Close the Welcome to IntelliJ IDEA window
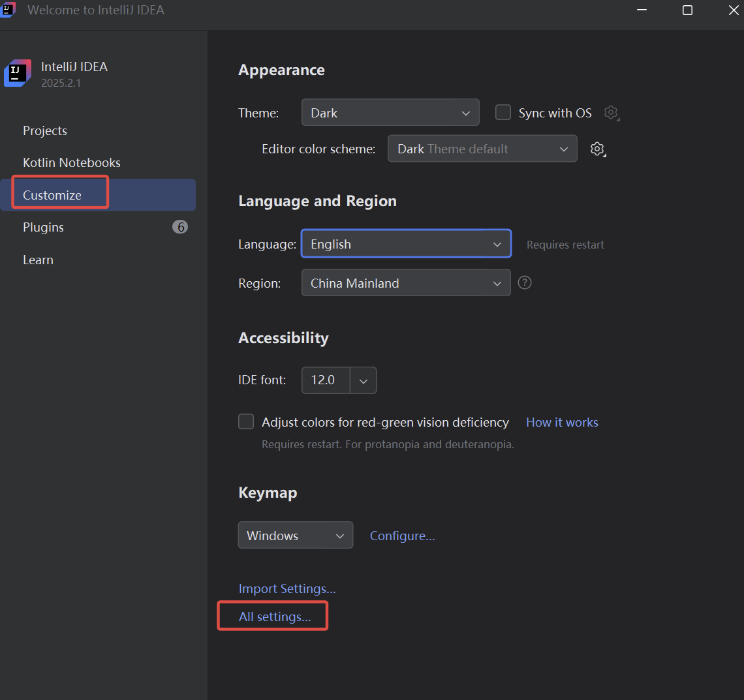The height and width of the screenshot is (700, 744). click(733, 10)
